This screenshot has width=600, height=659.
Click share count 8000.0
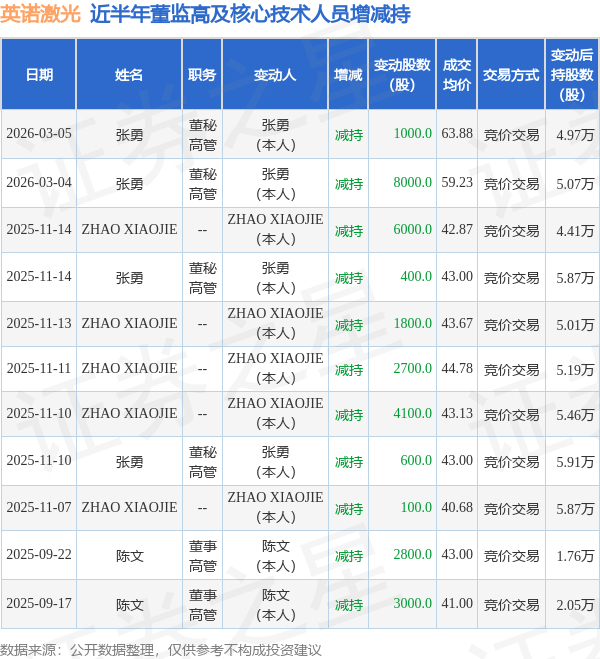click(x=413, y=182)
